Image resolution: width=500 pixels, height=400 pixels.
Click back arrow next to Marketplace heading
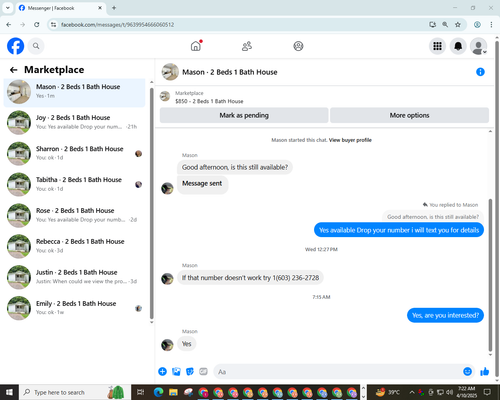point(14,70)
